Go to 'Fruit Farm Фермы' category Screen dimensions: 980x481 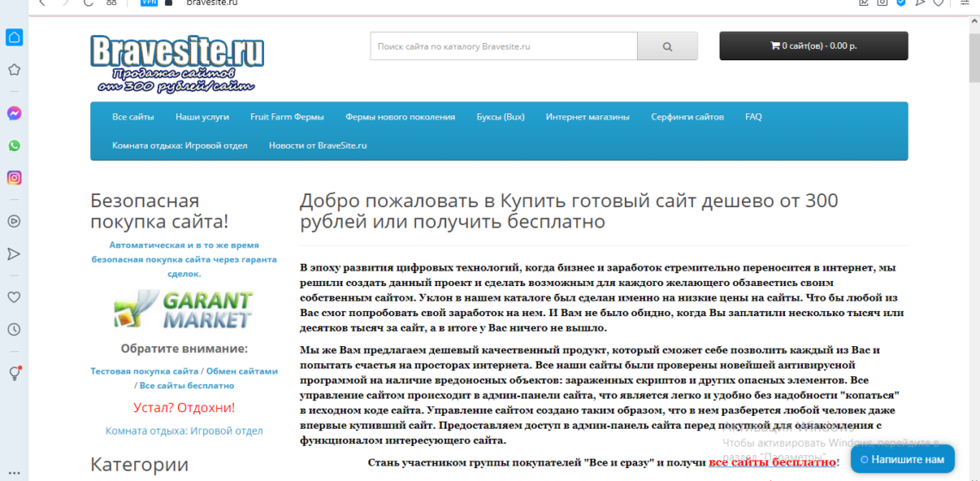287,117
